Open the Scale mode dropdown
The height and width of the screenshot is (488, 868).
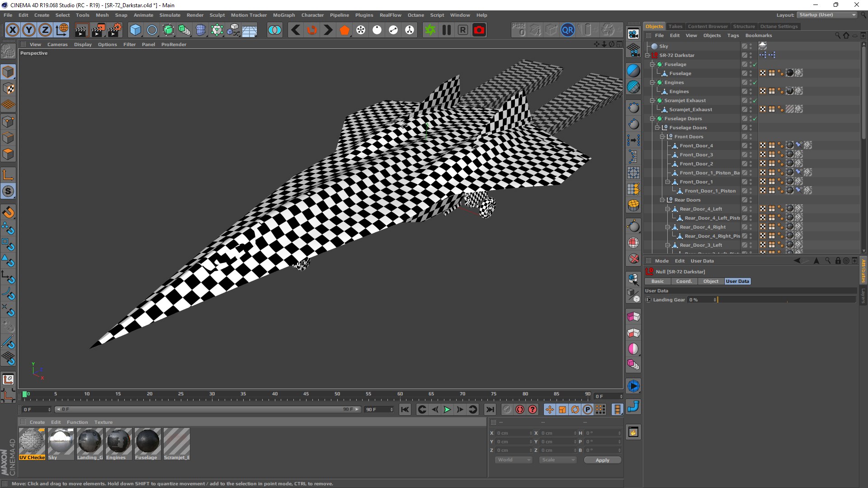[557, 460]
